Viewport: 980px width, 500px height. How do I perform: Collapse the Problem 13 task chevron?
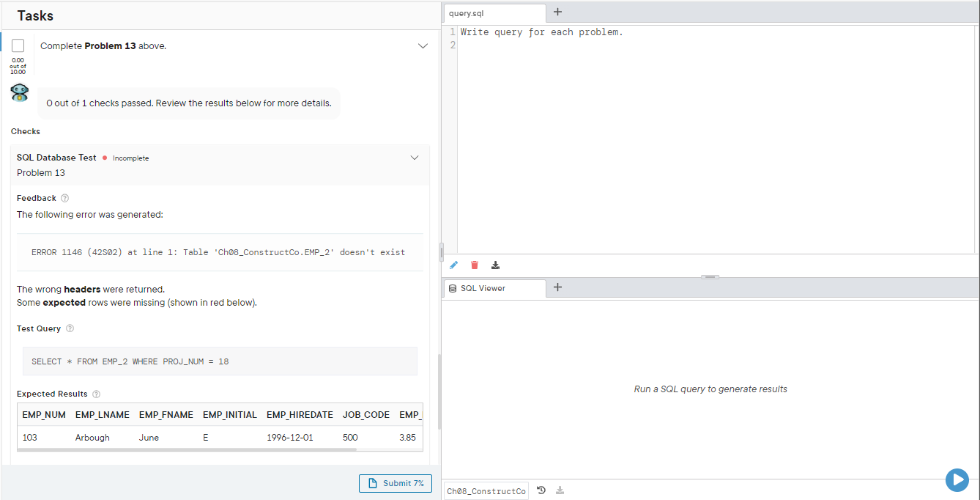click(x=423, y=45)
